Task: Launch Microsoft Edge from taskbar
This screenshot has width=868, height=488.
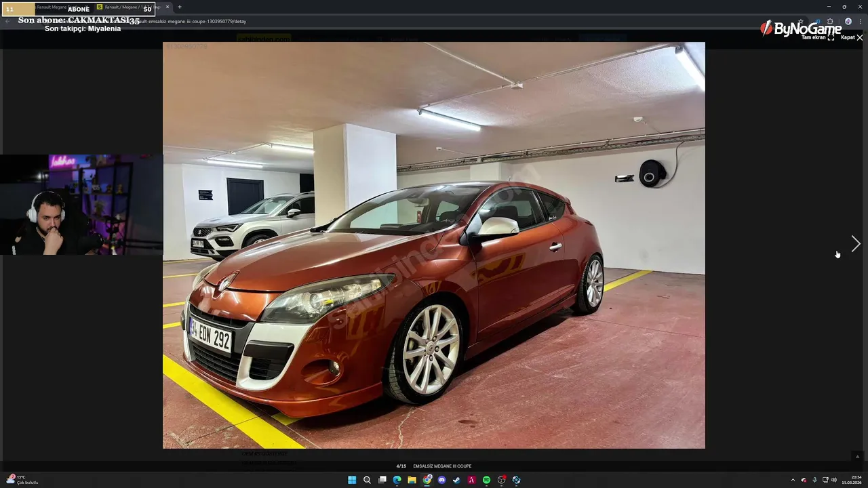Action: (397, 480)
